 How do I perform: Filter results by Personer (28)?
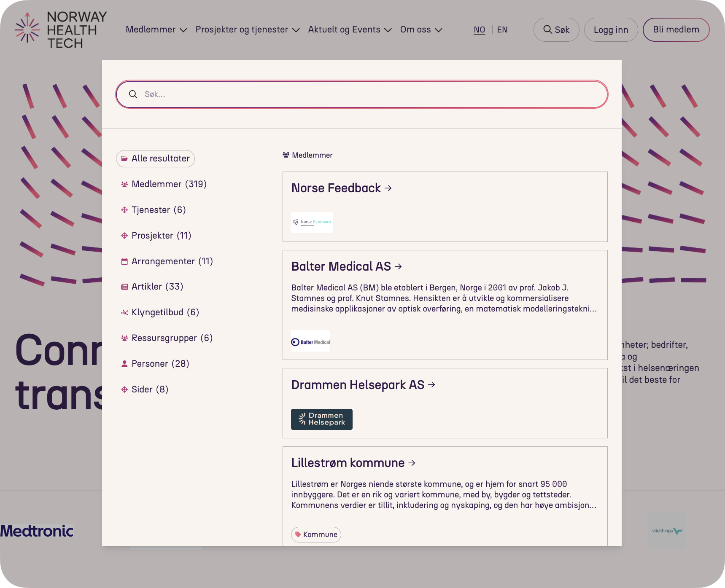155,364
